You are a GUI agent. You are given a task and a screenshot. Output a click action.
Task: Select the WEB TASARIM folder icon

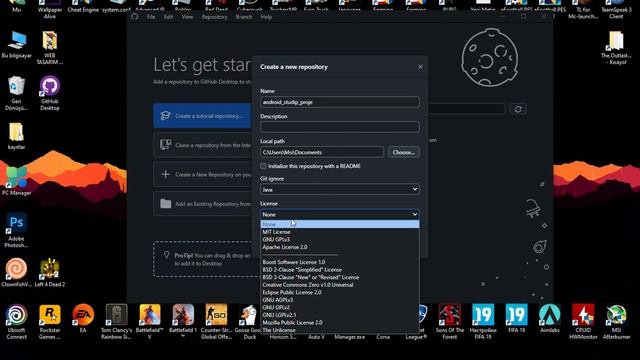50,48
